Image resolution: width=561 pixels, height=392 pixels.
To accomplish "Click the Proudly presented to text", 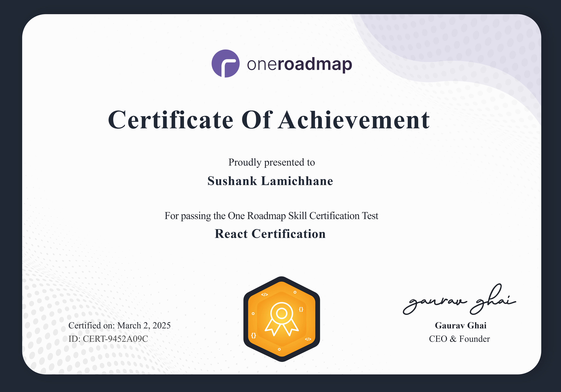I will pos(271,162).
